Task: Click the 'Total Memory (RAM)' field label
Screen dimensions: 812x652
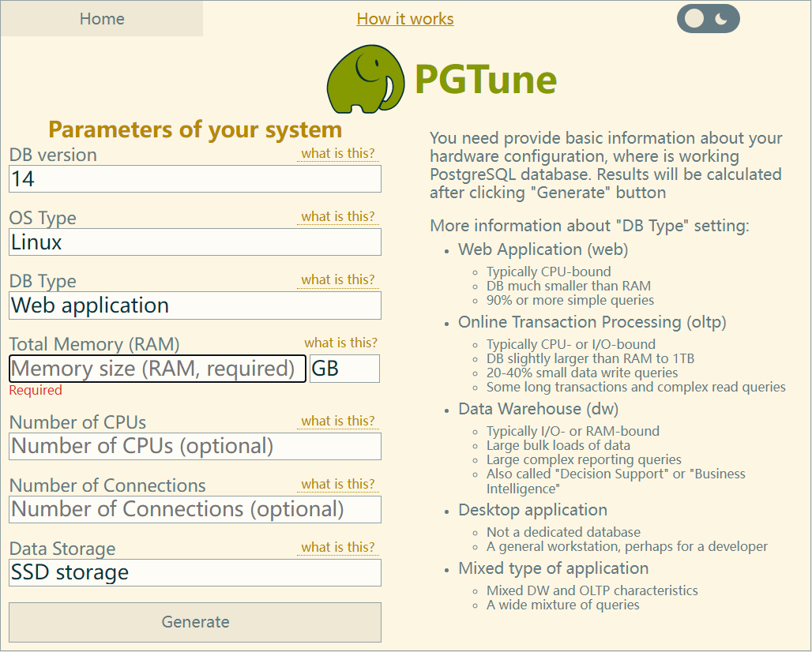Action: [x=94, y=345]
